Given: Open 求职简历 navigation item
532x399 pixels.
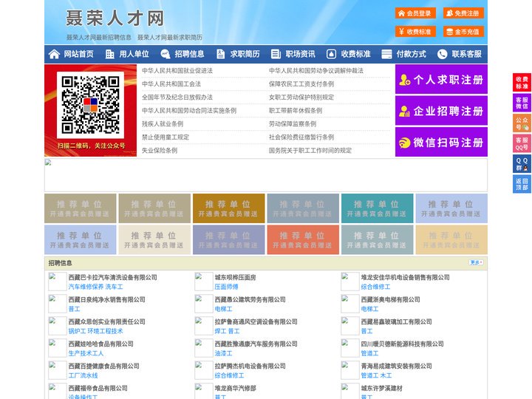Looking at the screenshot, I should click(245, 54).
